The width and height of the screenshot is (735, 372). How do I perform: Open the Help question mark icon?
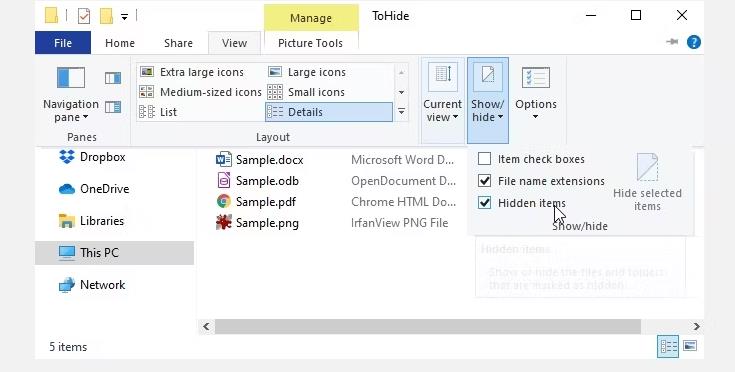pos(694,42)
